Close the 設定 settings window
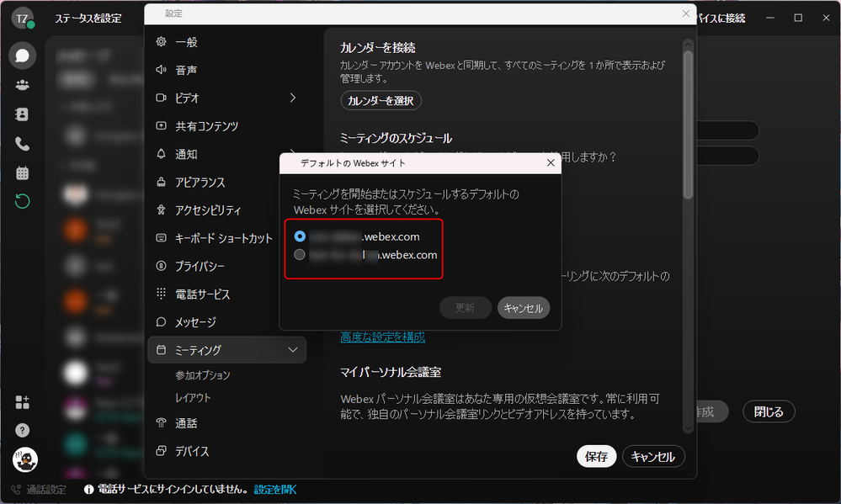 (686, 13)
